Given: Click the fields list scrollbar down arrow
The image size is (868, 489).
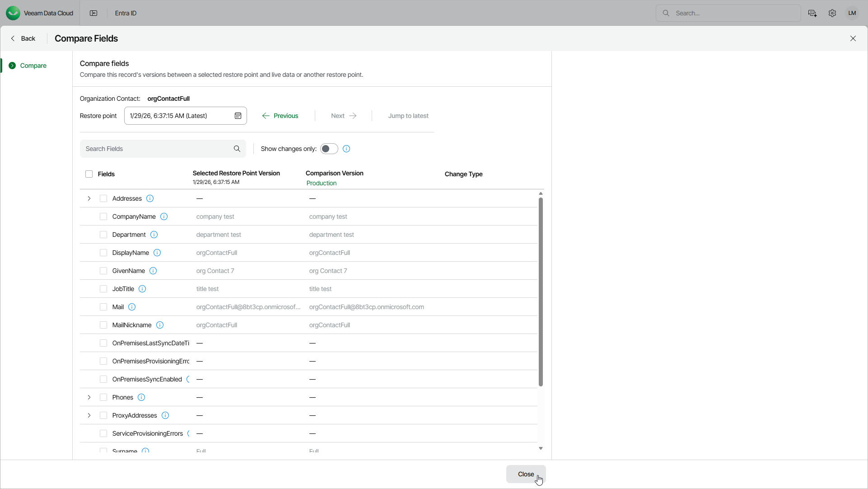Looking at the screenshot, I should click(x=541, y=448).
